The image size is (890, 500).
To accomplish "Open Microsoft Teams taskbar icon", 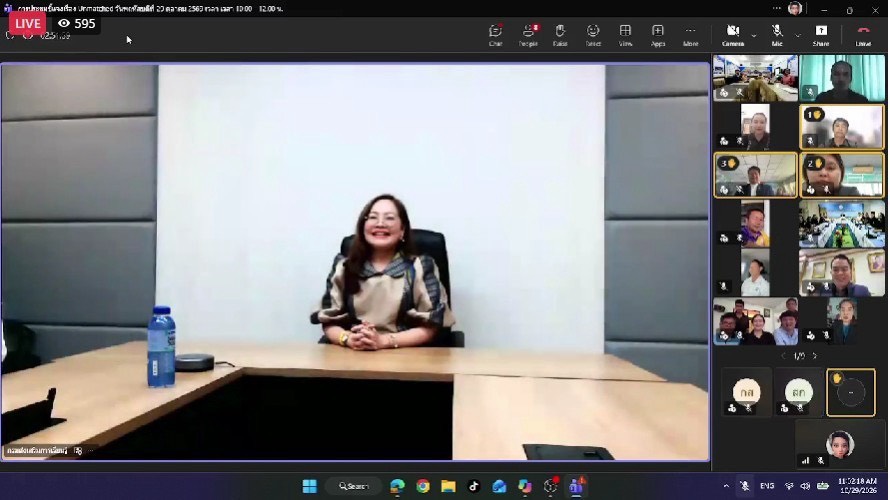I will (x=576, y=486).
